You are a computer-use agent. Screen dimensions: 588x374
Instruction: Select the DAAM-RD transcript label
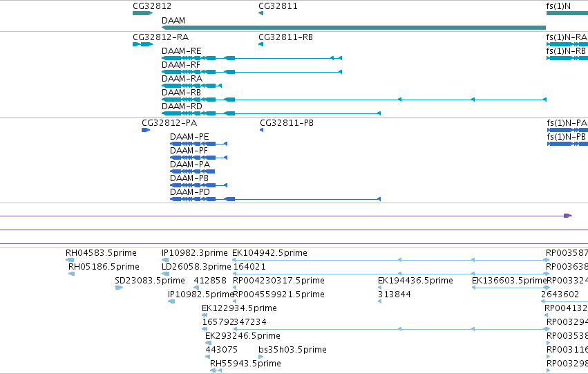click(x=182, y=106)
